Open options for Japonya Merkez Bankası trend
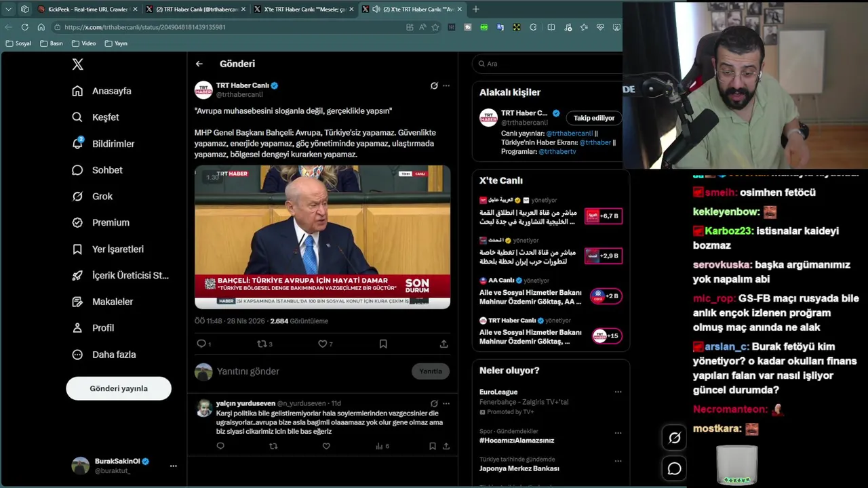This screenshot has width=868, height=488. (618, 460)
